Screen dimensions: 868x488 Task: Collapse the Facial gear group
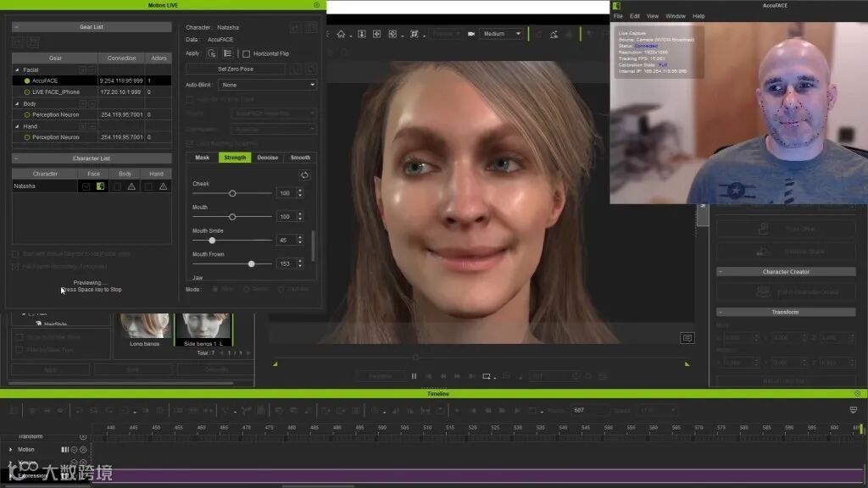[x=16, y=69]
